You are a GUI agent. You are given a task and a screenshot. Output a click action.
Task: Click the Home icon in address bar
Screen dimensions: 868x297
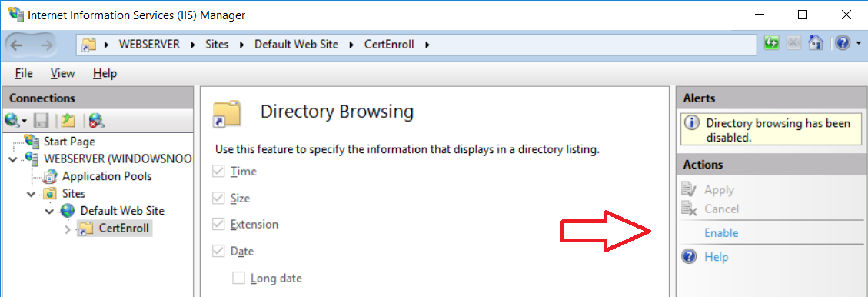pos(816,44)
